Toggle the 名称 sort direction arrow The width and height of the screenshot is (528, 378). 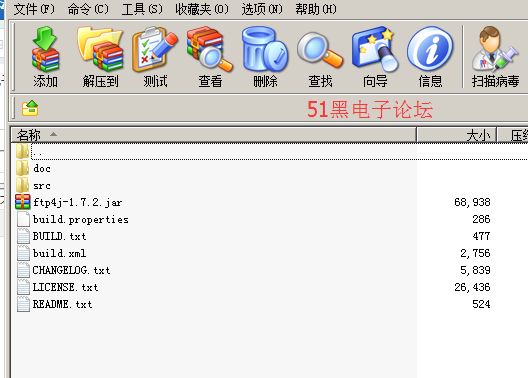(x=53, y=134)
